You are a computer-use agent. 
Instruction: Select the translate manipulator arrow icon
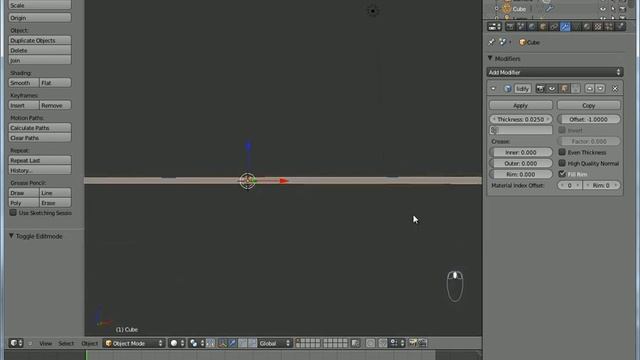pyautogui.click(x=232, y=343)
